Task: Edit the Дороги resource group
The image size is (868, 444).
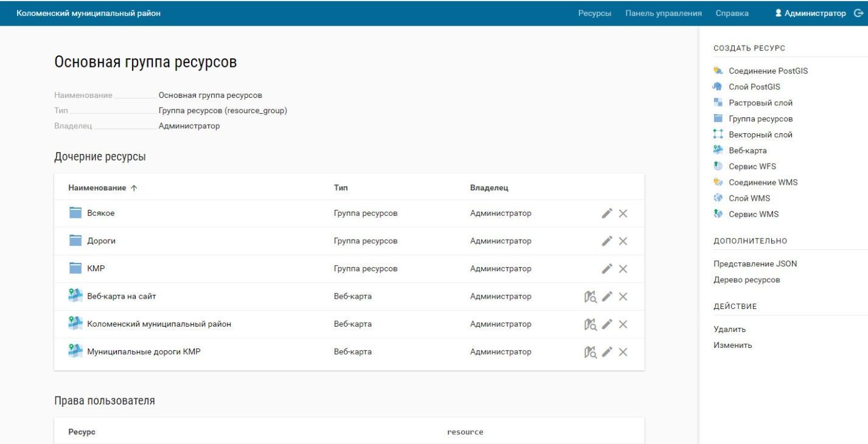Action: pyautogui.click(x=606, y=241)
